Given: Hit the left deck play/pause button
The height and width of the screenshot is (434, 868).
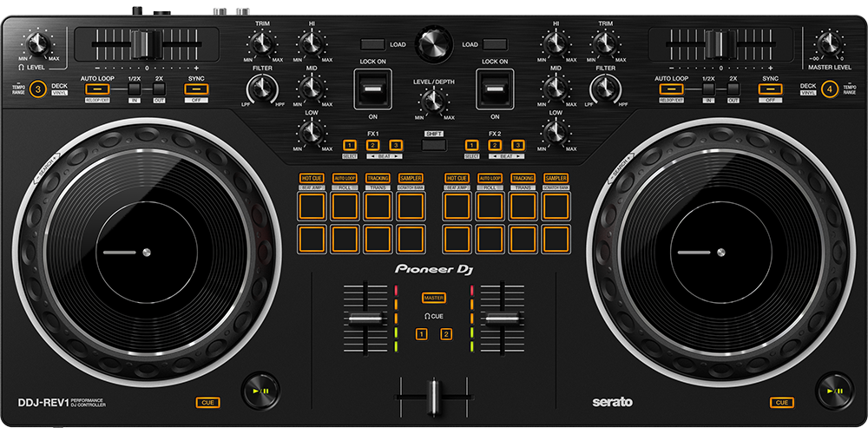Looking at the screenshot, I should 260,391.
